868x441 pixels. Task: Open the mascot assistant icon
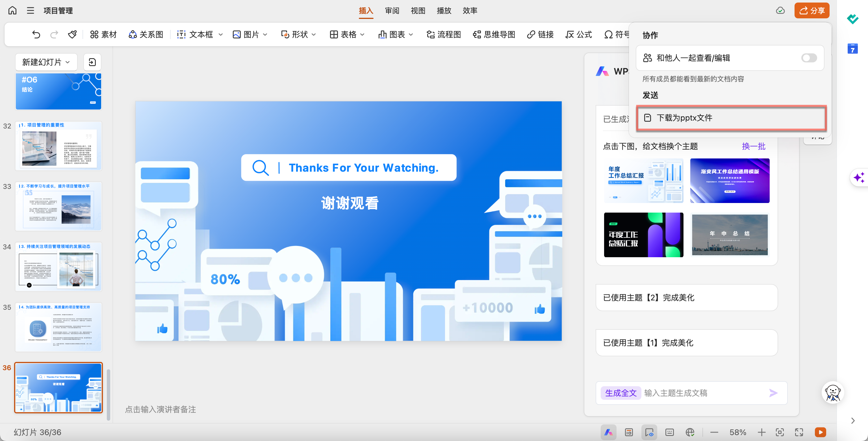[x=833, y=392]
